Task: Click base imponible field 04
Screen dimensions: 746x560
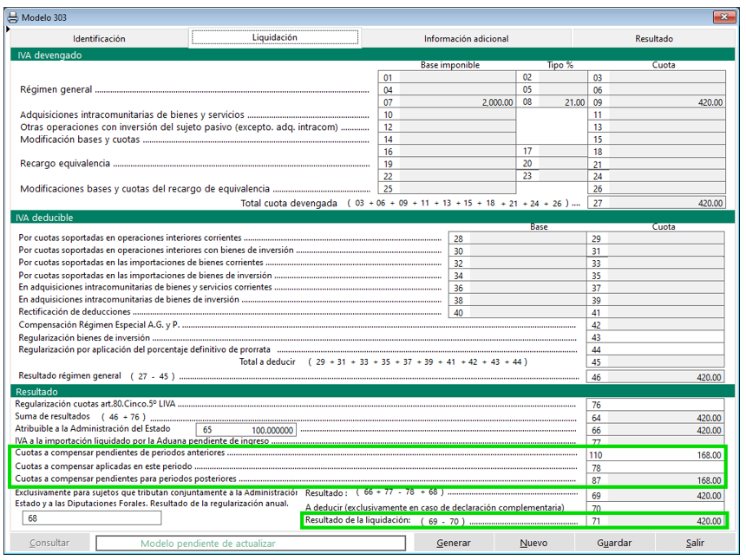Action: pyautogui.click(x=447, y=90)
